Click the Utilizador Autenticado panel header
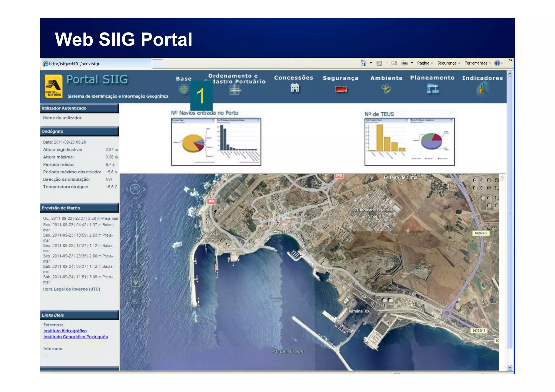 (79, 108)
